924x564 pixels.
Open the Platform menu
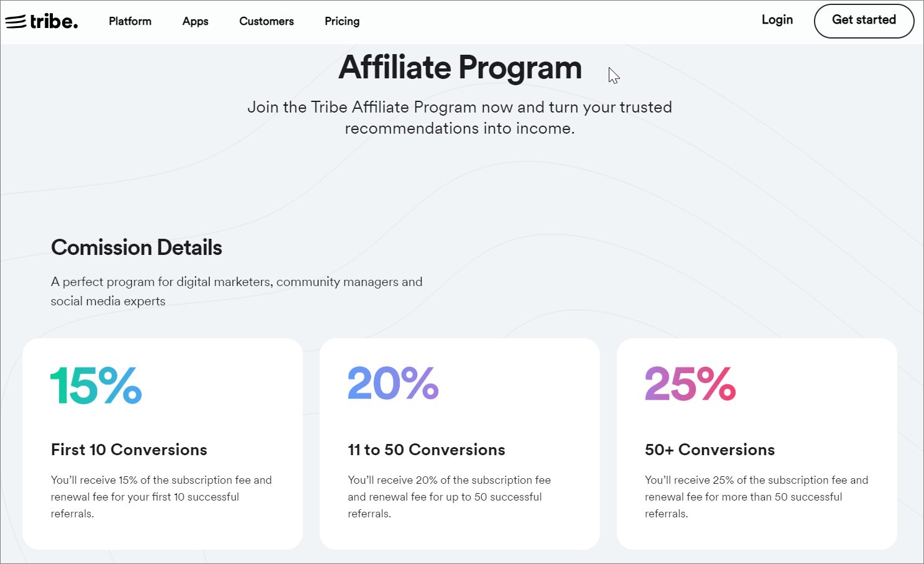pyautogui.click(x=130, y=21)
